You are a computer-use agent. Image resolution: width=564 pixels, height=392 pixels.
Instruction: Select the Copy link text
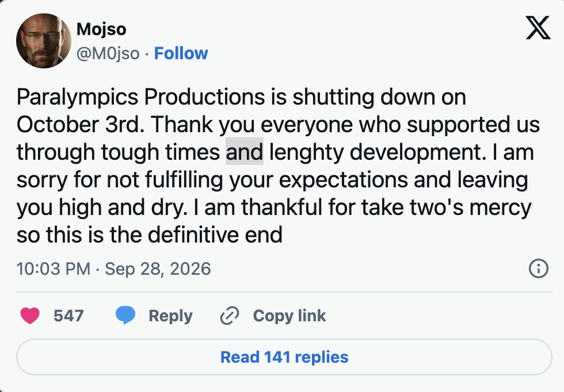tap(289, 316)
